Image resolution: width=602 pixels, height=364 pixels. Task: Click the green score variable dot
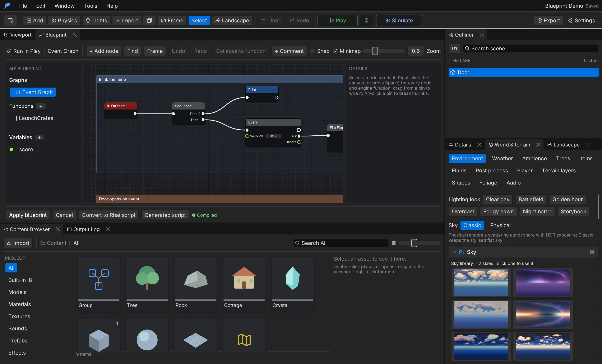tap(11, 150)
